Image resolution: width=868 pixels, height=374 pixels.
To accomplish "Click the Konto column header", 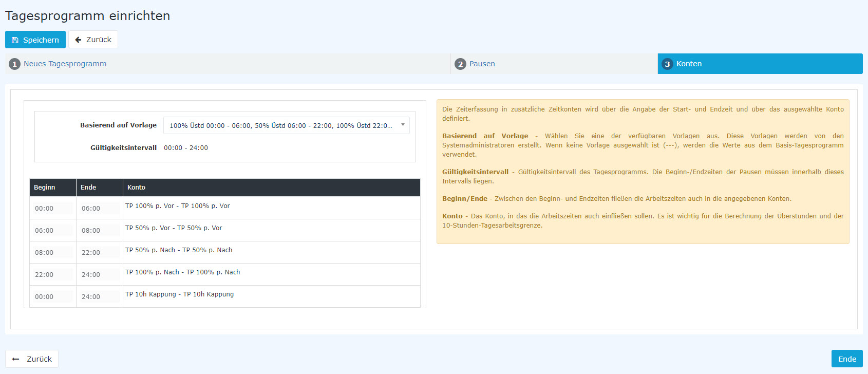I will (x=136, y=188).
